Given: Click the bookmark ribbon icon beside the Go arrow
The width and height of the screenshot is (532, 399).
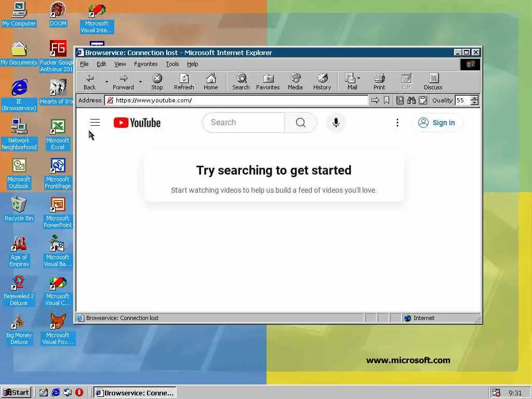Looking at the screenshot, I should pos(387,100).
